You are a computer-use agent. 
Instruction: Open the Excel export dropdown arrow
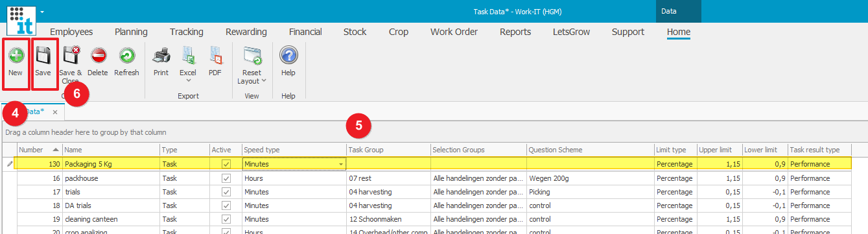(189, 81)
